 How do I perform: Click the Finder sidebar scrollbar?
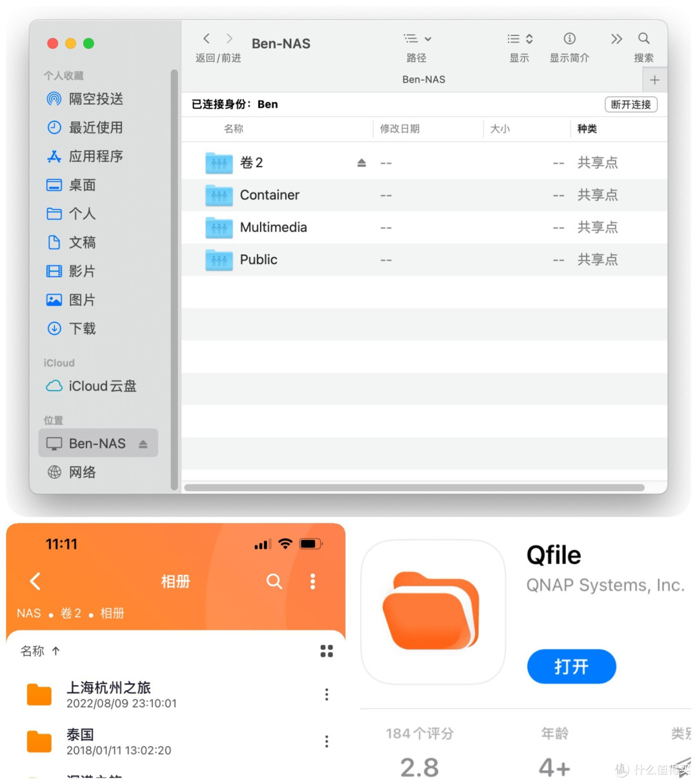coord(174,279)
